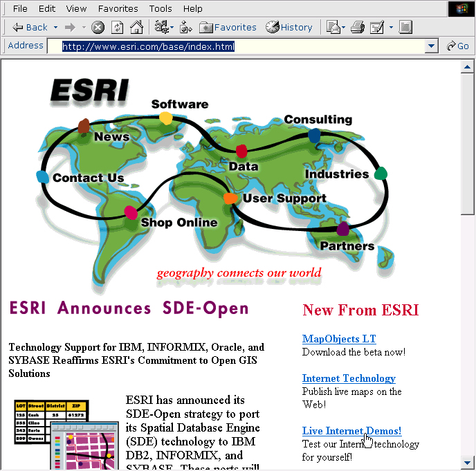The width and height of the screenshot is (476, 471).
Task: Click the Back arrow button
Action: 30,27
